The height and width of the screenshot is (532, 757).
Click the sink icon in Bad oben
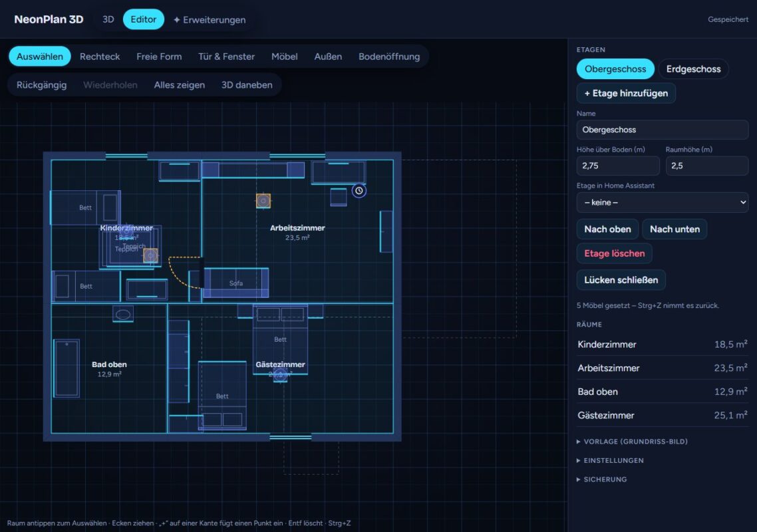click(123, 315)
